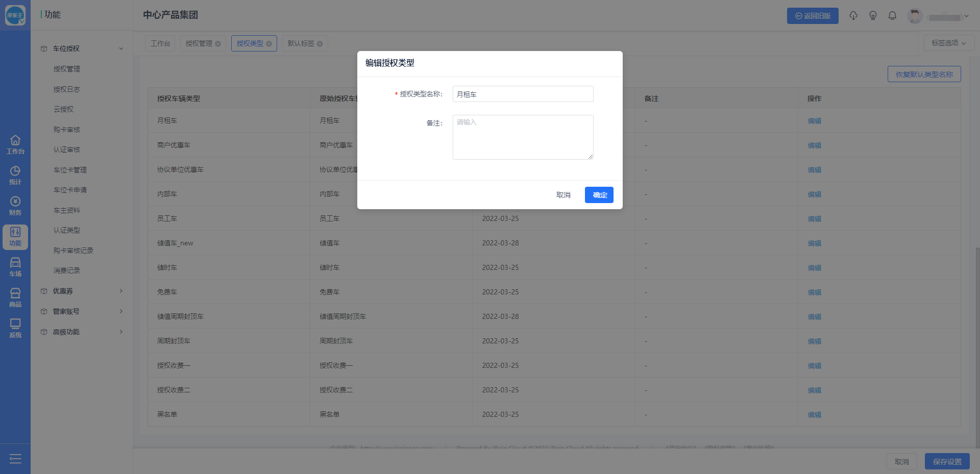Expand the 优惠券 menu group
Viewport: 980px width, 474px height.
82,291
